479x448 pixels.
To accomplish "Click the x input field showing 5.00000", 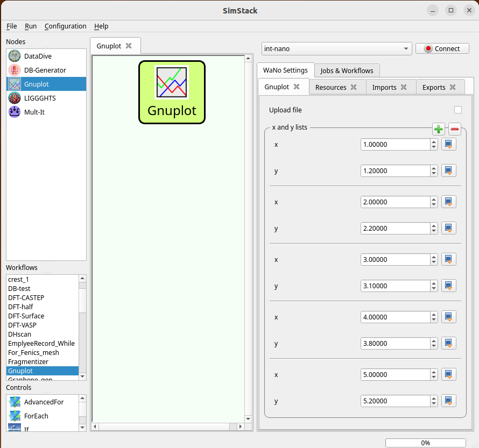I will coord(395,374).
